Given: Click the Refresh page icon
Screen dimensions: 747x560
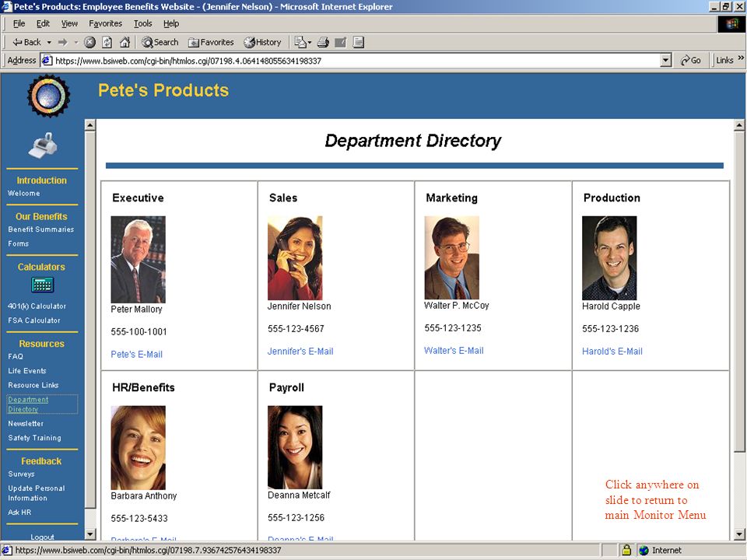Looking at the screenshot, I should pos(107,42).
